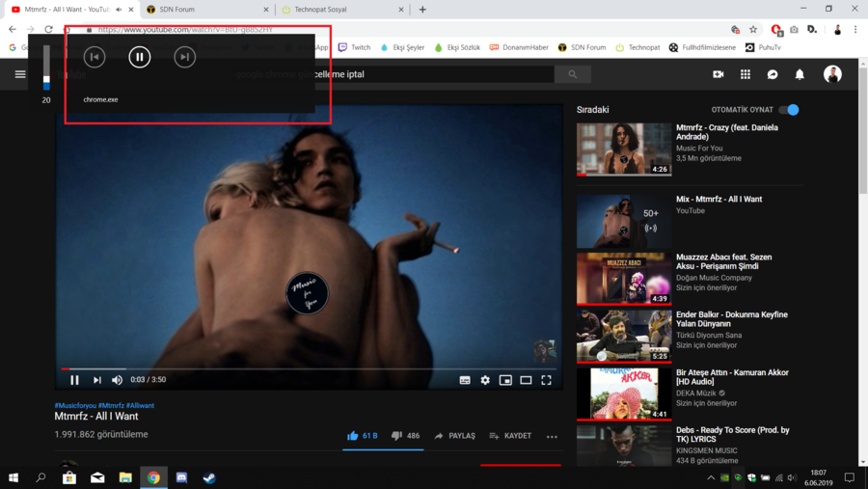Open Ender Balkır Dokunma Keyfine video thumbnail
868x489 pixels.
tap(624, 337)
